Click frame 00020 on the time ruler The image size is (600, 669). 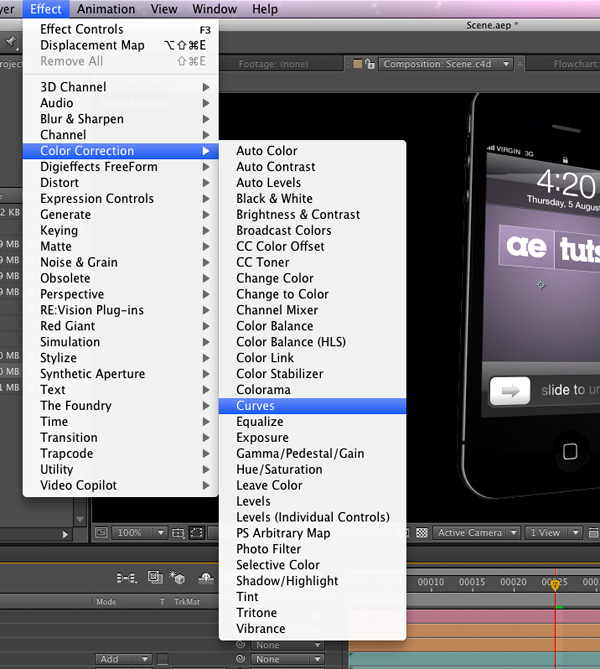click(513, 582)
